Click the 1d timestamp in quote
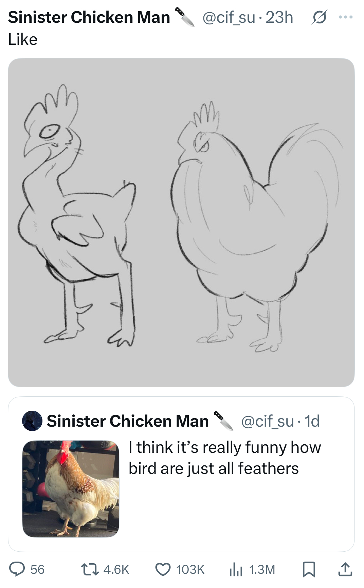 (x=312, y=421)
